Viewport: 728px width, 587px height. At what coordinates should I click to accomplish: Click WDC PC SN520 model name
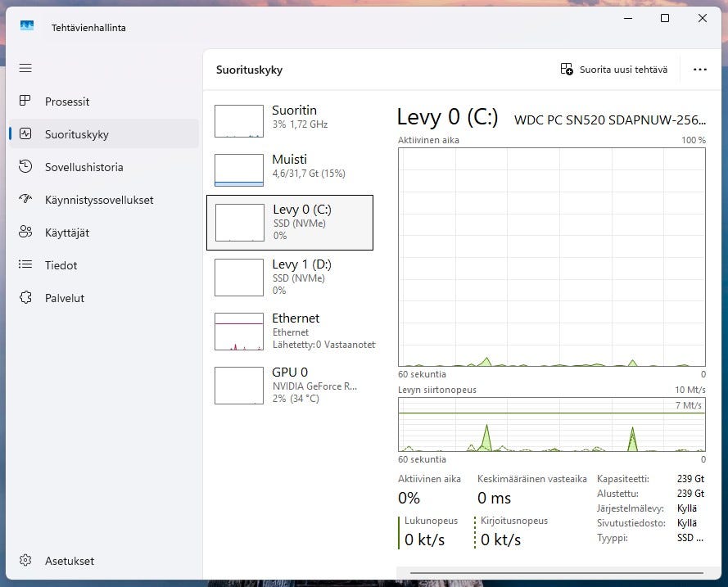(610, 120)
